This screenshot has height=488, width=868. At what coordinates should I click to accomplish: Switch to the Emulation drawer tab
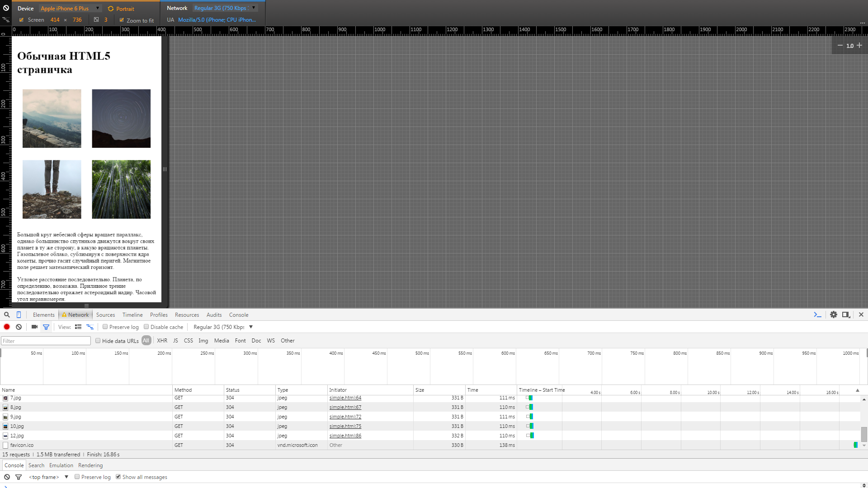(61, 465)
